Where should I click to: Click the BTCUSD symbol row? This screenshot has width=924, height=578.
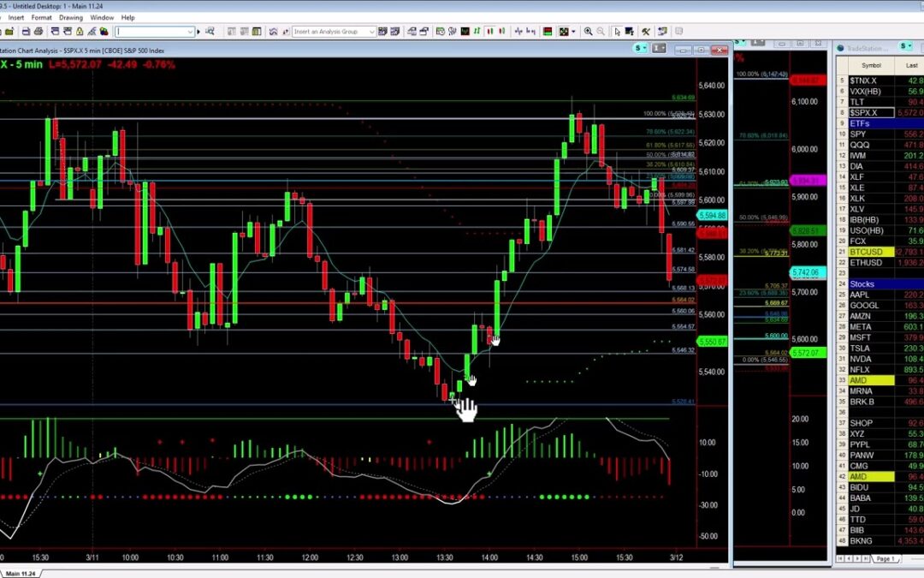865,252
